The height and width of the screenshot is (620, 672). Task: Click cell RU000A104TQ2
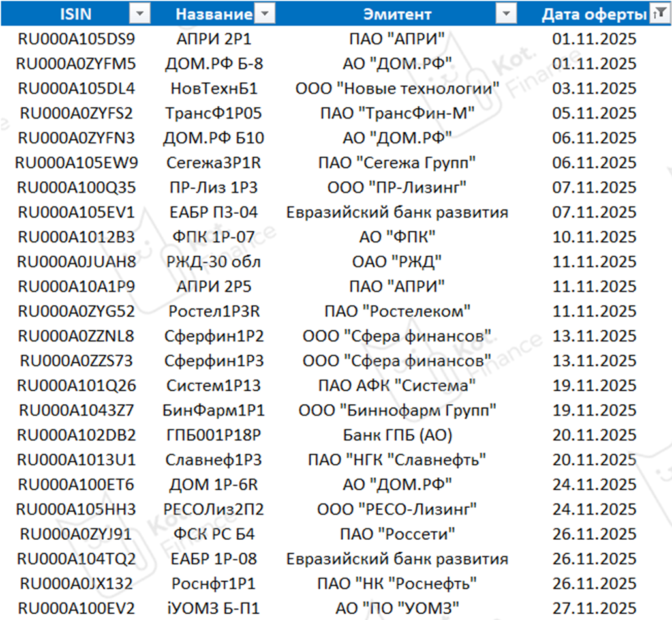(x=76, y=559)
